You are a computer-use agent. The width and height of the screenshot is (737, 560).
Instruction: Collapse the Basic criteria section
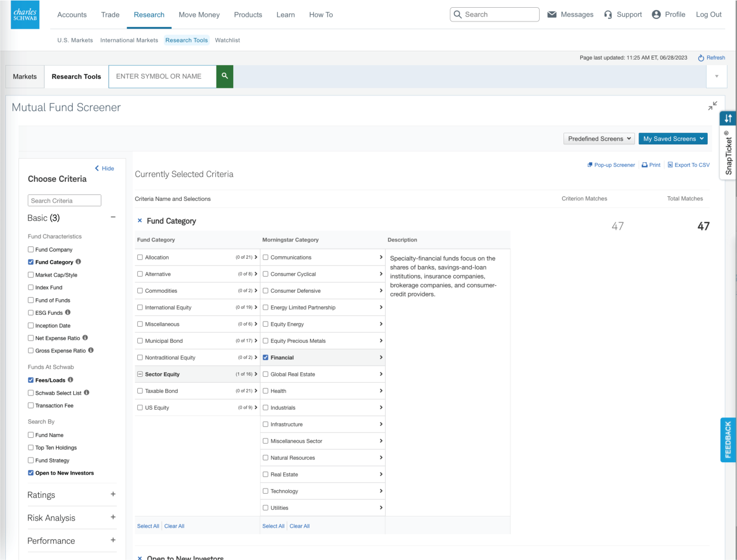pyautogui.click(x=113, y=218)
